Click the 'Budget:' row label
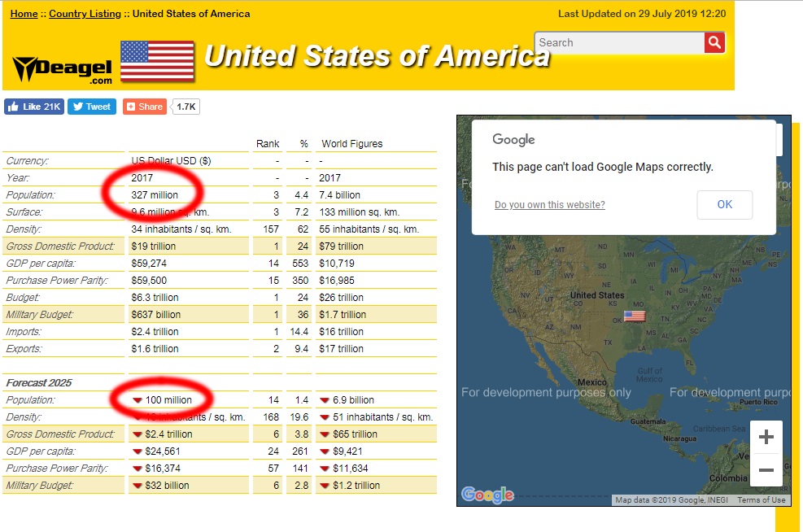The width and height of the screenshot is (803, 532). [23, 298]
